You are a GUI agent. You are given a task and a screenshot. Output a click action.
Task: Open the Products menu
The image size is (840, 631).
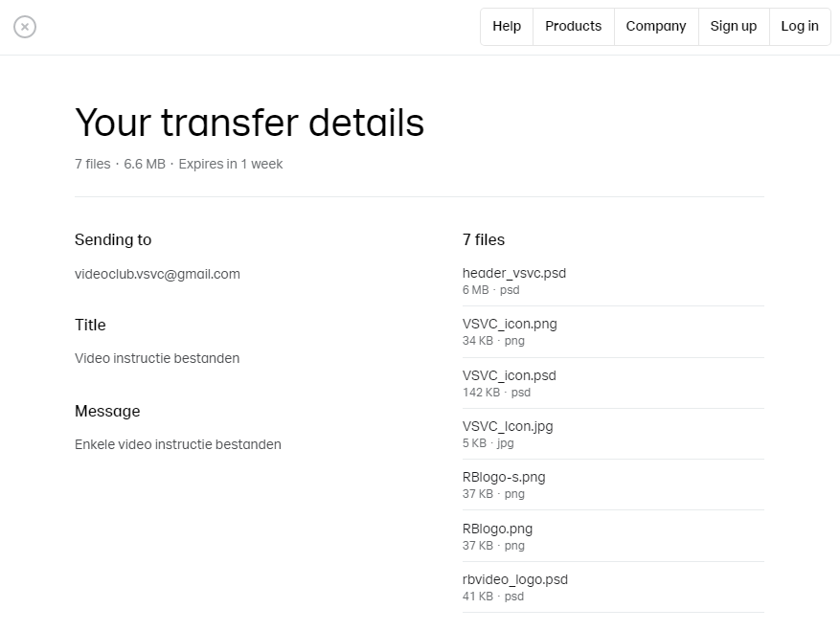click(x=573, y=26)
